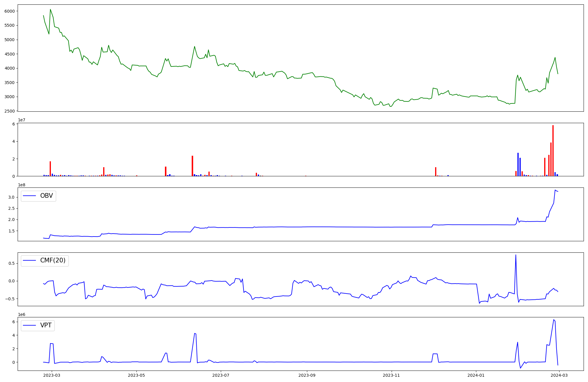Click the 6000 price axis tick label
The image size is (588, 382).
point(10,11)
